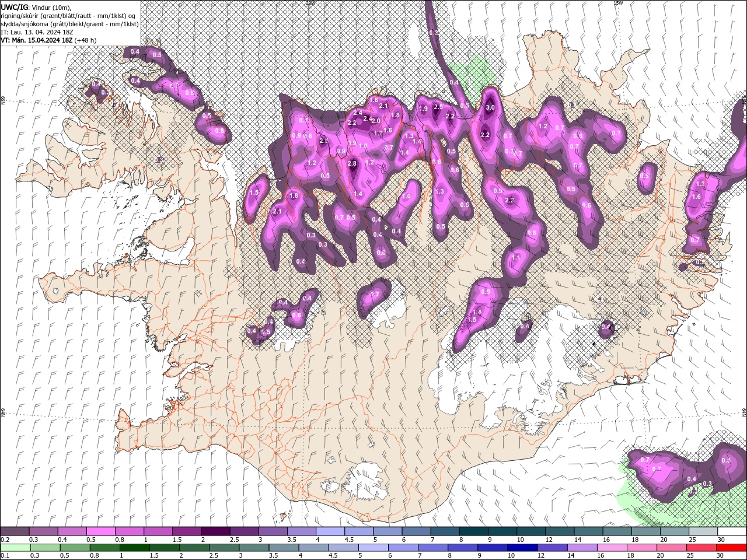
Task: Select the '20W' longitude label
Action: coord(310,2)
